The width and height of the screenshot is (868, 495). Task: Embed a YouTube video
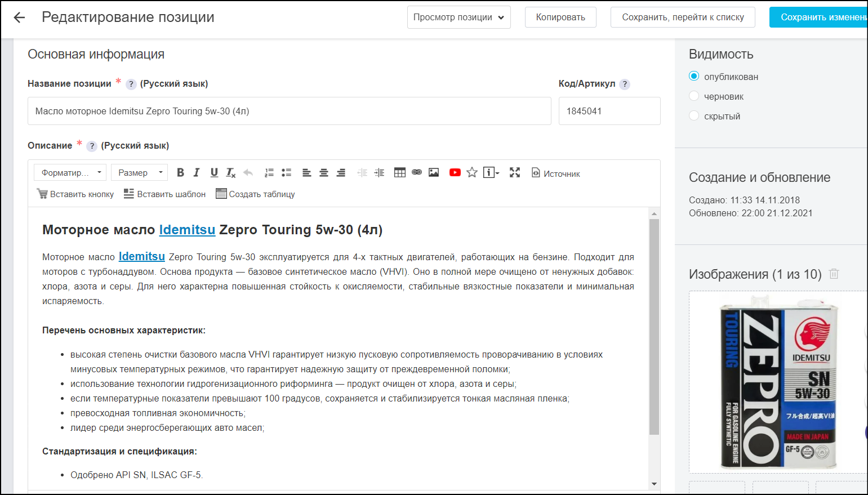pos(455,172)
